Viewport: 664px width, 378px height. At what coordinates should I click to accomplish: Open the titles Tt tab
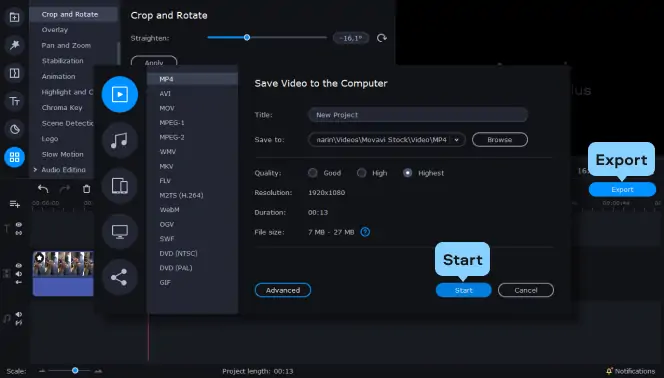14,101
